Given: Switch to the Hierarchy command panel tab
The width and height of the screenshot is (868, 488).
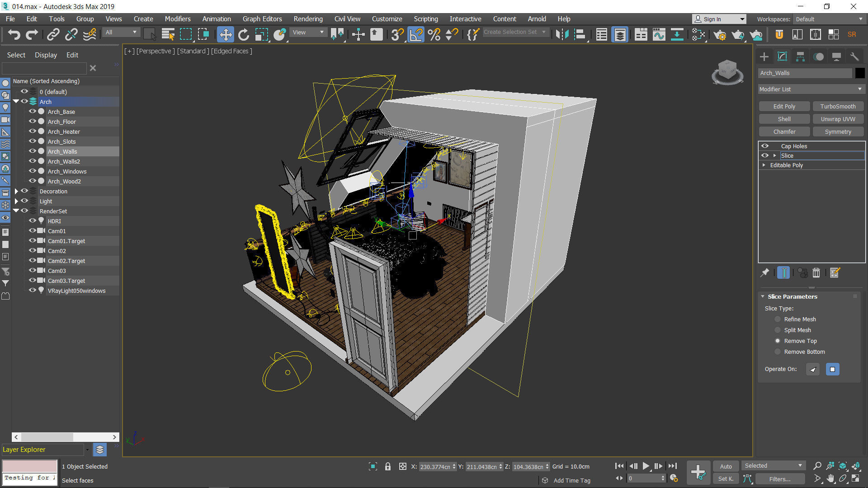Looking at the screenshot, I should (800, 56).
